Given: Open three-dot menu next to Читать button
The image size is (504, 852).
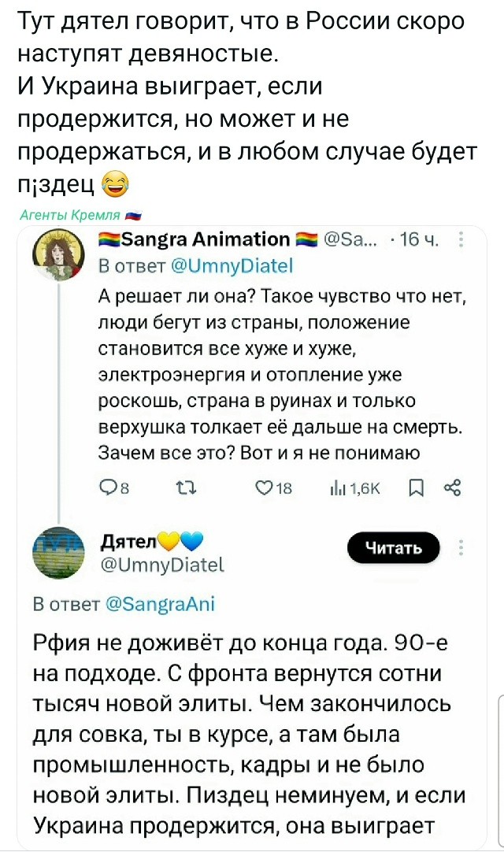Looking at the screenshot, I should 461,548.
